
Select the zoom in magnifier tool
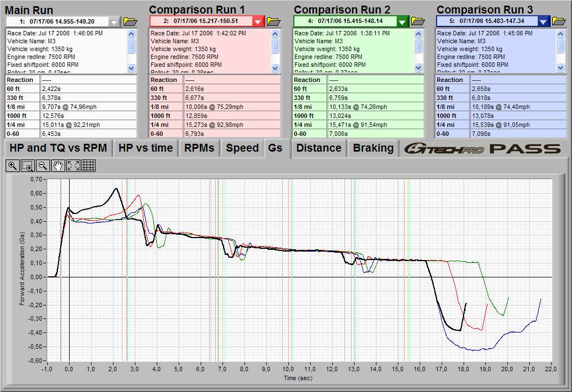pyautogui.click(x=12, y=166)
